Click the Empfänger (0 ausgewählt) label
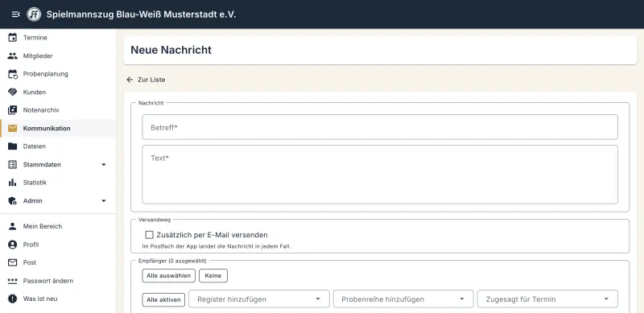 172,261
